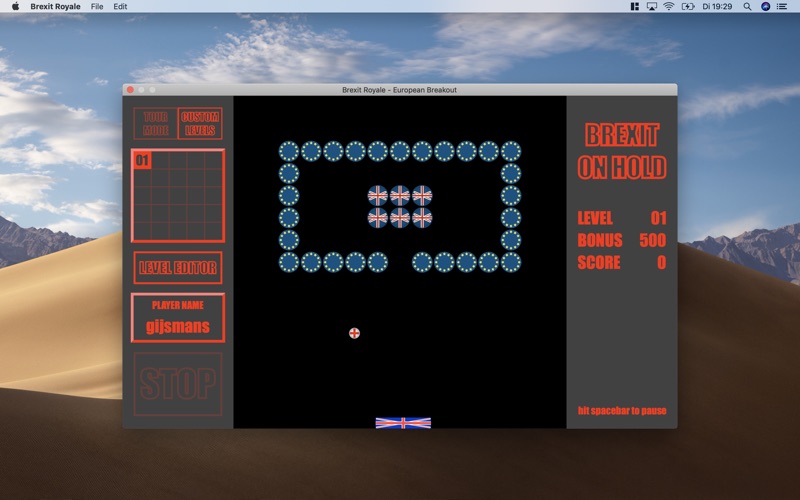Click the lower-right Union Jack brick
Viewport: 800px width, 500px height.
tap(422, 218)
